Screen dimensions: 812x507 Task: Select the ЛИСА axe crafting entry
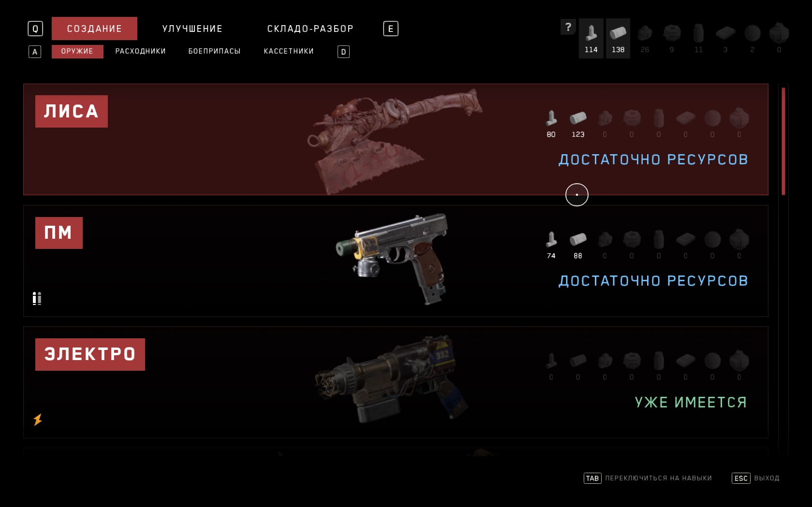396,140
